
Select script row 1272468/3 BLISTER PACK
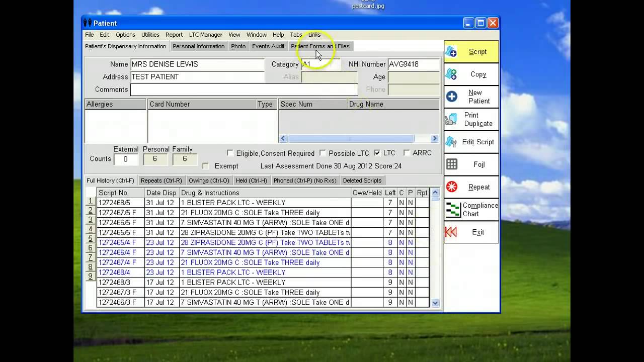(263, 283)
